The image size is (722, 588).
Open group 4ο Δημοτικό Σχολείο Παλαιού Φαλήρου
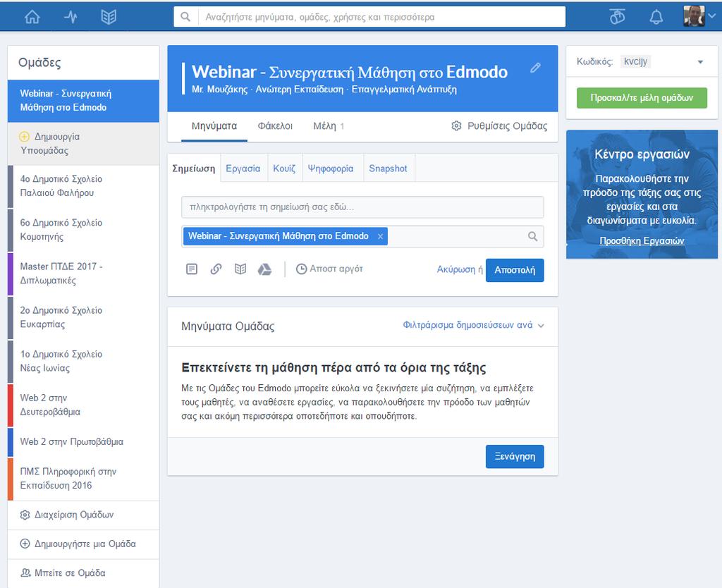[x=83, y=186]
